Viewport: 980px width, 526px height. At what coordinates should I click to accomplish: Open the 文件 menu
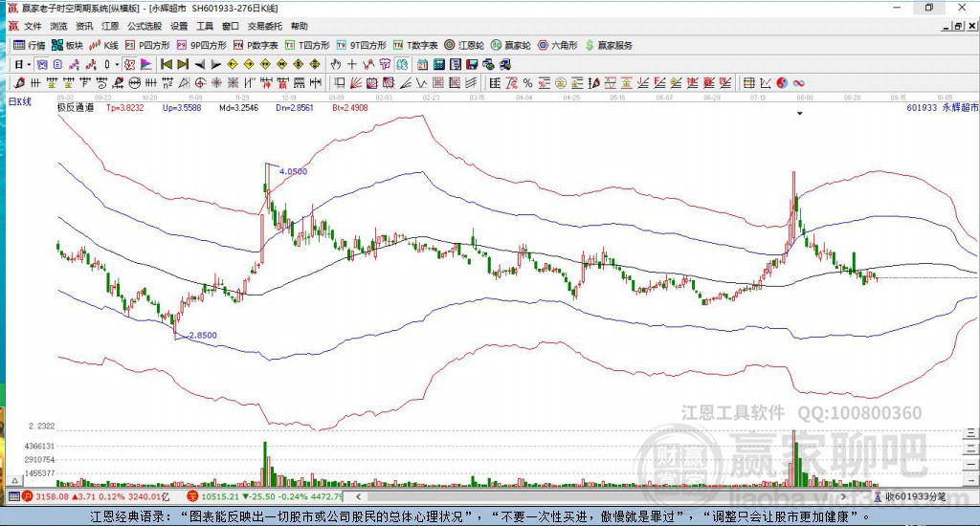tap(33, 26)
